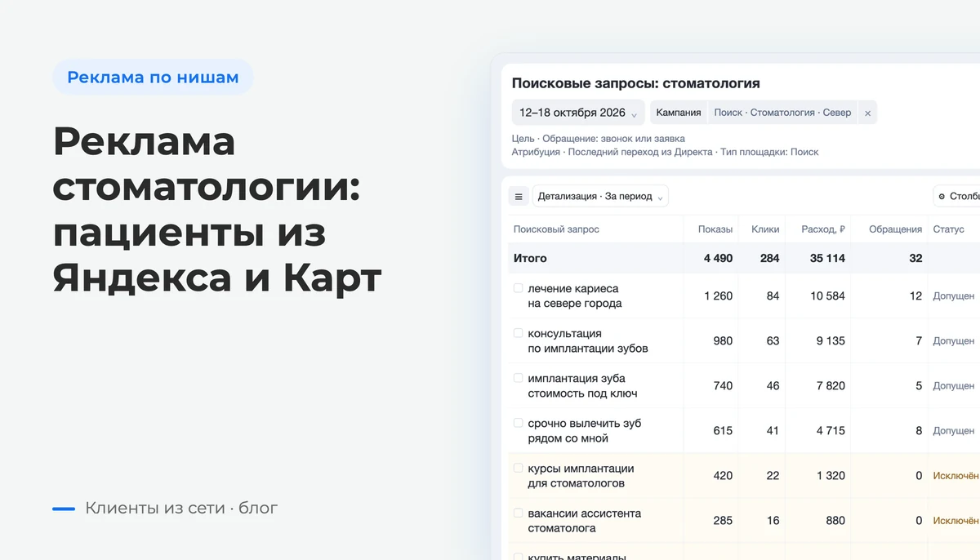This screenshot has width=980, height=560.
Task: Click the Итого total row label
Action: [530, 258]
